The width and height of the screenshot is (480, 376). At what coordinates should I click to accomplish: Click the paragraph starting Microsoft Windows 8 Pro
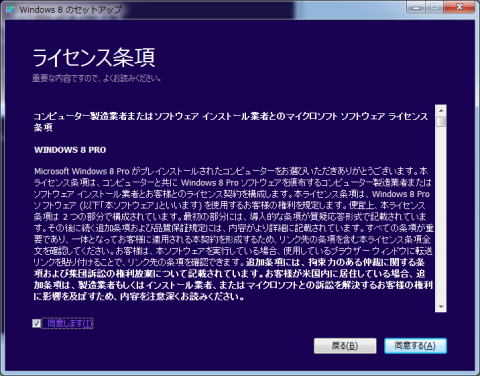233,234
